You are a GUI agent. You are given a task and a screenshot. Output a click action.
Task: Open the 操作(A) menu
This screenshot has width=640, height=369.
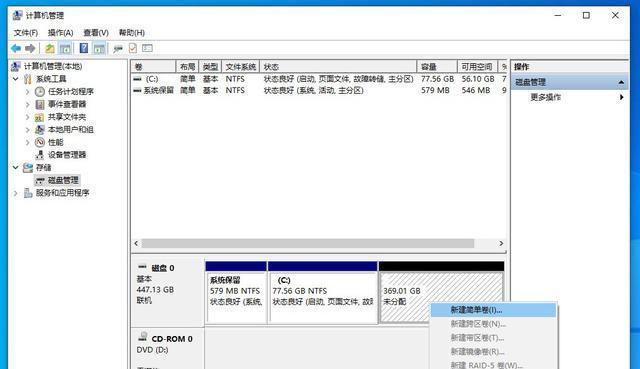pos(60,33)
